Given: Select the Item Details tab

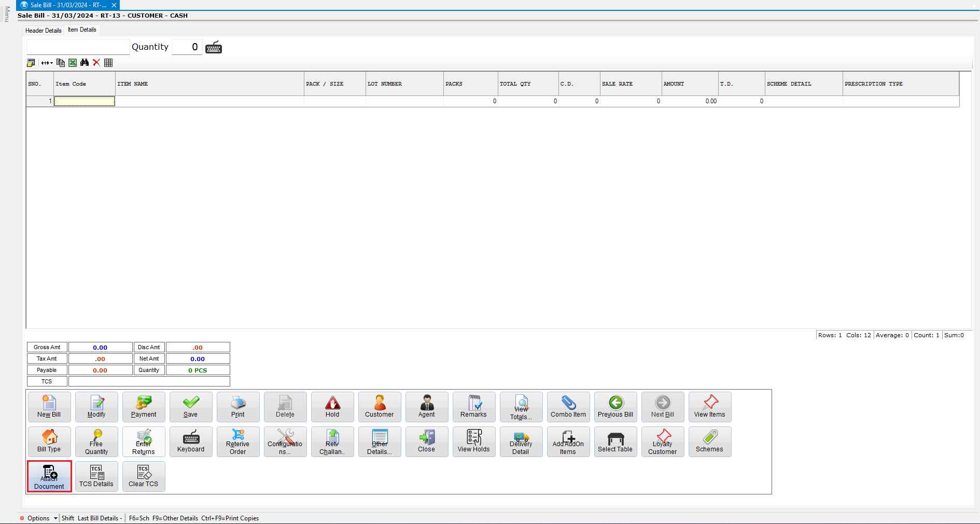Looking at the screenshot, I should coord(82,30).
